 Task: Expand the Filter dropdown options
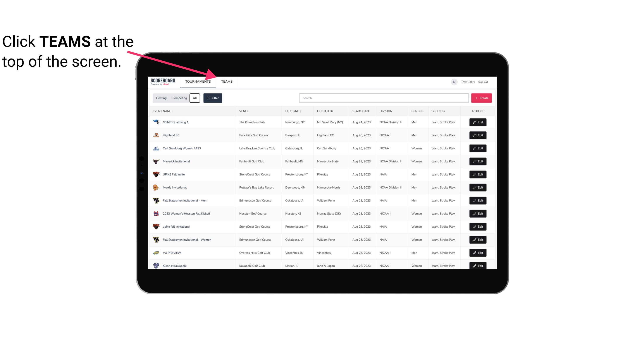(x=212, y=98)
